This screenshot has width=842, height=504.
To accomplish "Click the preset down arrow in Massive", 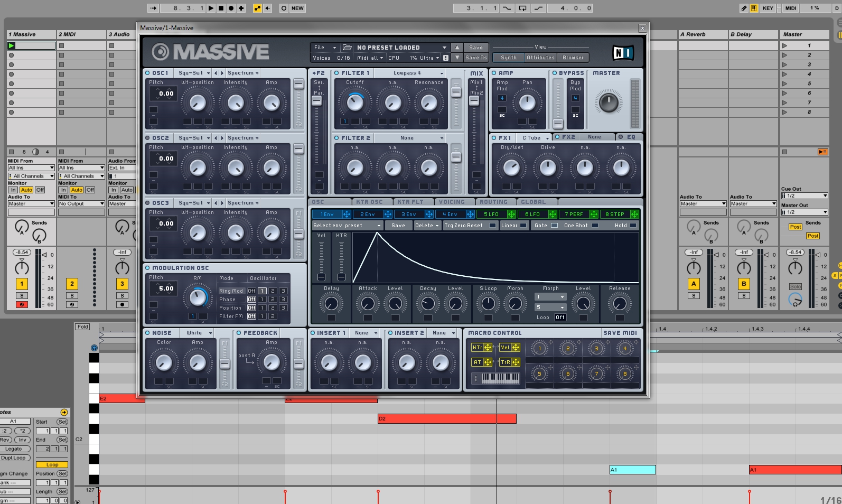I will click(x=457, y=58).
